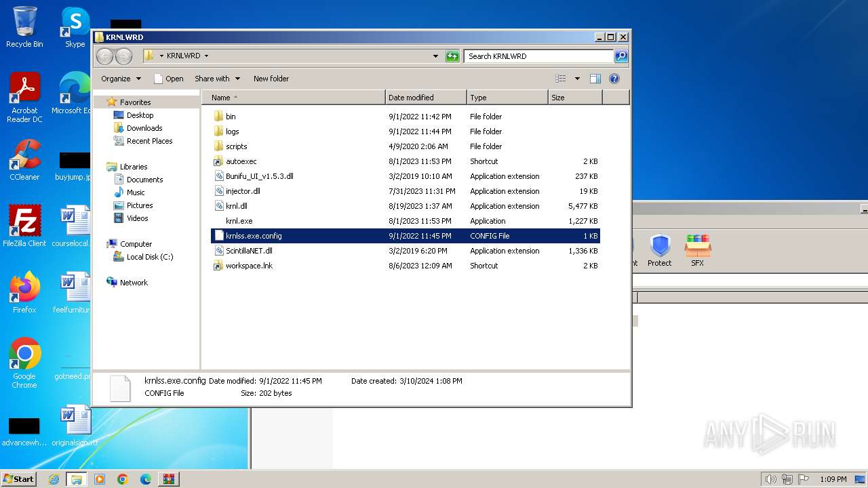Toggle the preview pane button
868x488 pixels.
click(595, 79)
